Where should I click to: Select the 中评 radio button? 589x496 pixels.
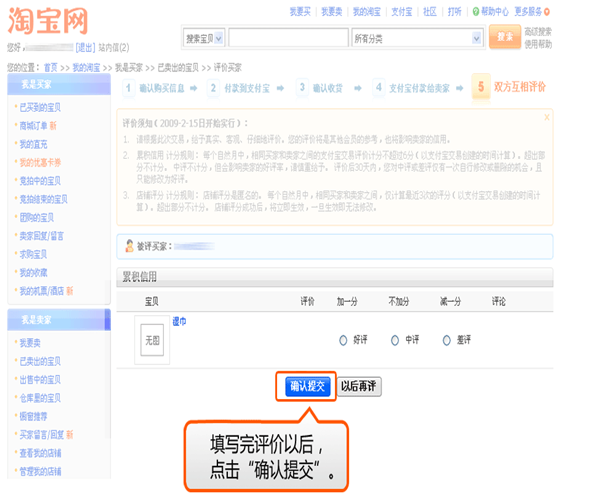click(x=395, y=340)
